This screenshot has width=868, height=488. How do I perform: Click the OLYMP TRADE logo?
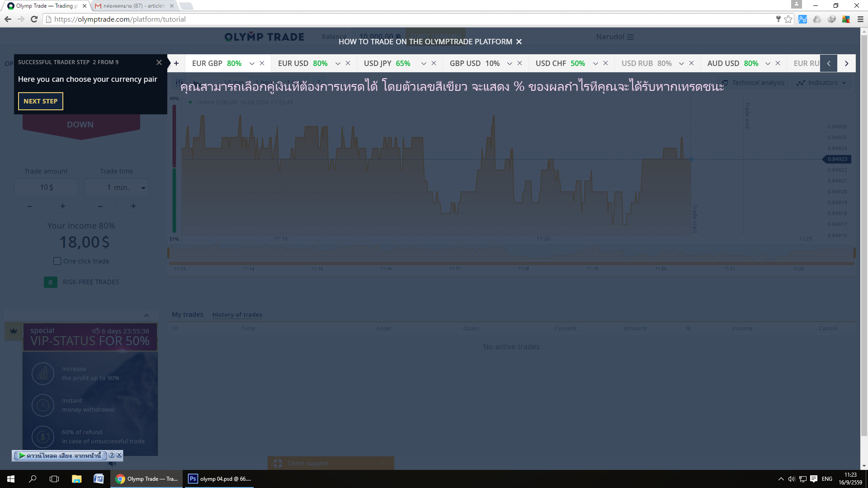click(264, 37)
